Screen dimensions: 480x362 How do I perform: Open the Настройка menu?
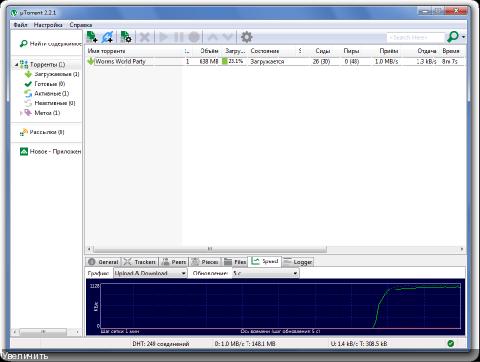point(48,25)
